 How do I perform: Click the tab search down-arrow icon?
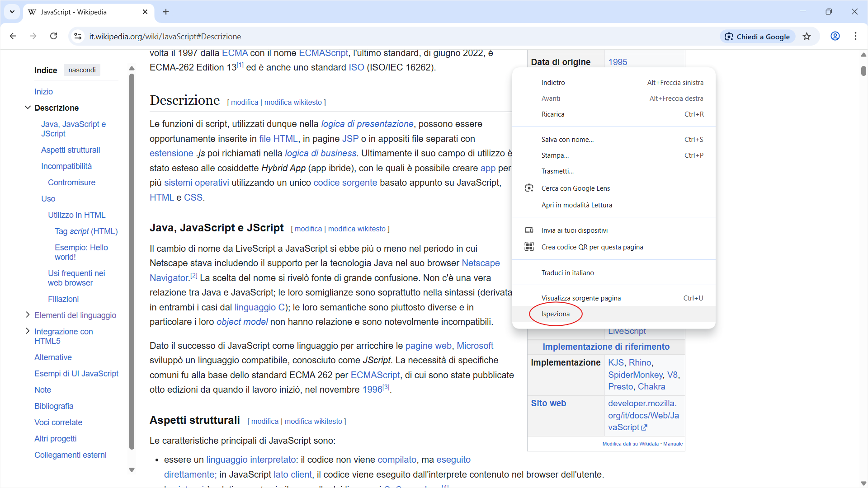pyautogui.click(x=12, y=12)
